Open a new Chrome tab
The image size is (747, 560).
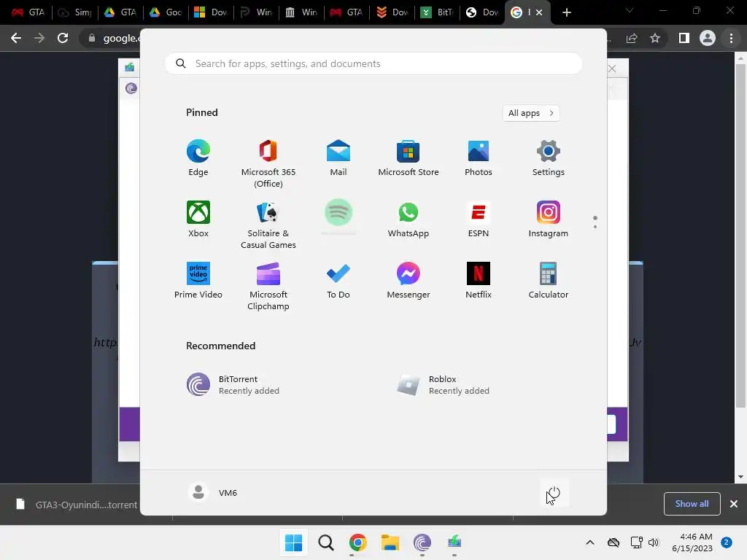coord(566,12)
